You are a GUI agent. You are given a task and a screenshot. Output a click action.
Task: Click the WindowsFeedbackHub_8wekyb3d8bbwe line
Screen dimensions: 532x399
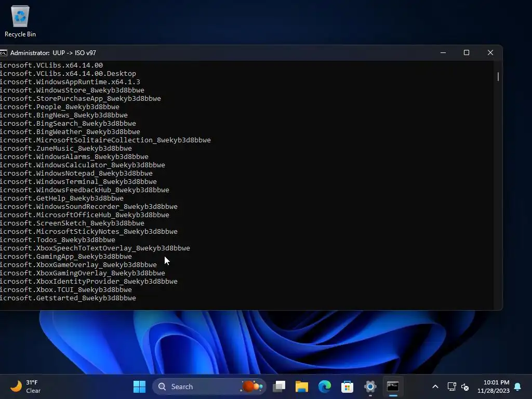point(85,190)
